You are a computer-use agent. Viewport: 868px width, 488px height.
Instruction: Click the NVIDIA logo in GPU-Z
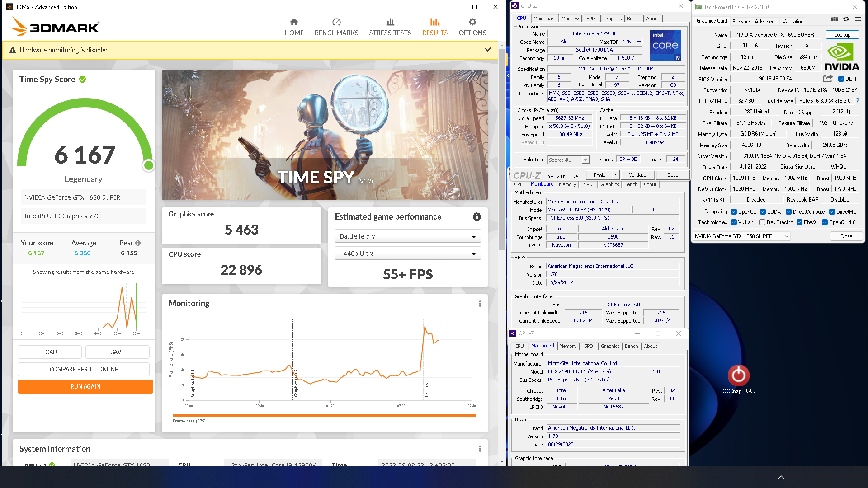(842, 57)
